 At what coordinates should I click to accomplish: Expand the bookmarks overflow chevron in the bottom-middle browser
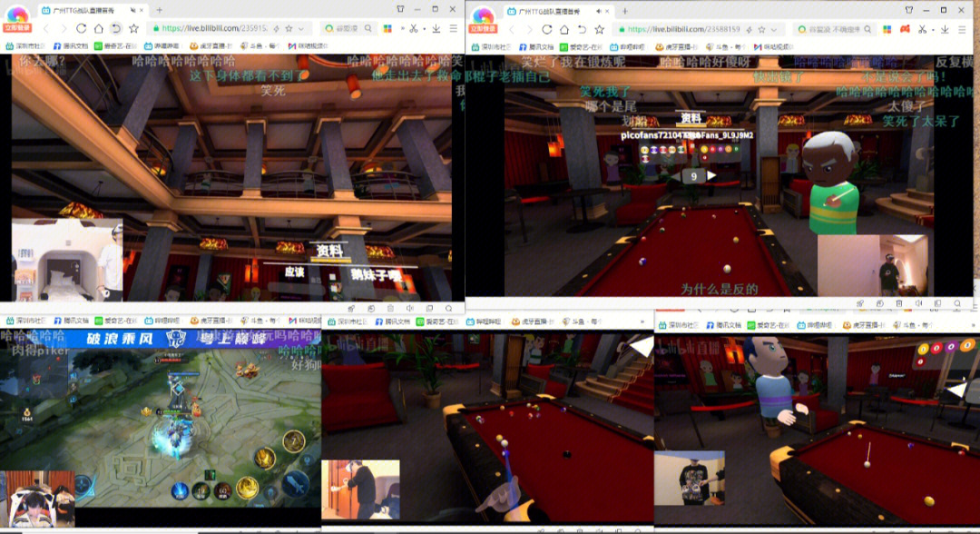642,321
